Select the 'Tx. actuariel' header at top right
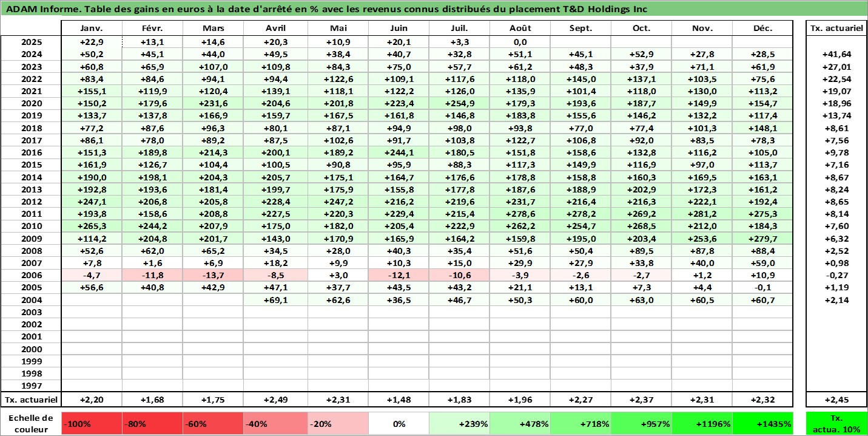 click(x=836, y=29)
